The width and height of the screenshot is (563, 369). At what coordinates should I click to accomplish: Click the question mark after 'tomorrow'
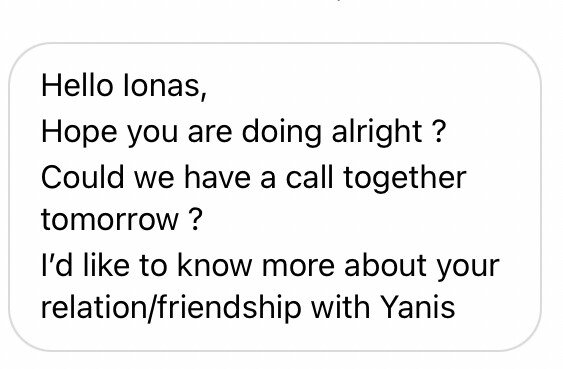[196, 219]
